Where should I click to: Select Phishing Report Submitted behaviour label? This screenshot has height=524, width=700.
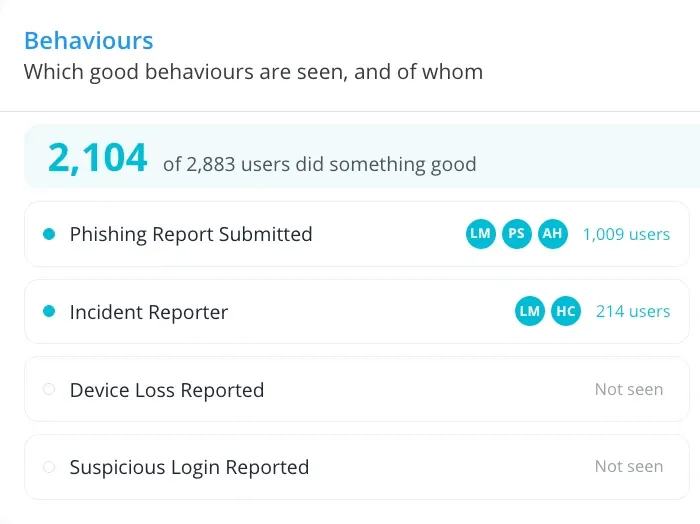tap(191, 234)
